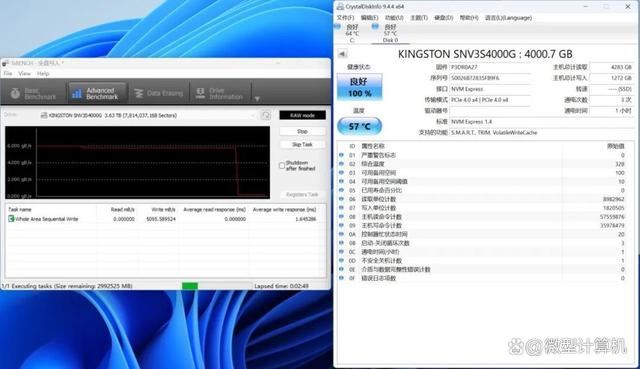Click the green task progress bar

[190, 286]
